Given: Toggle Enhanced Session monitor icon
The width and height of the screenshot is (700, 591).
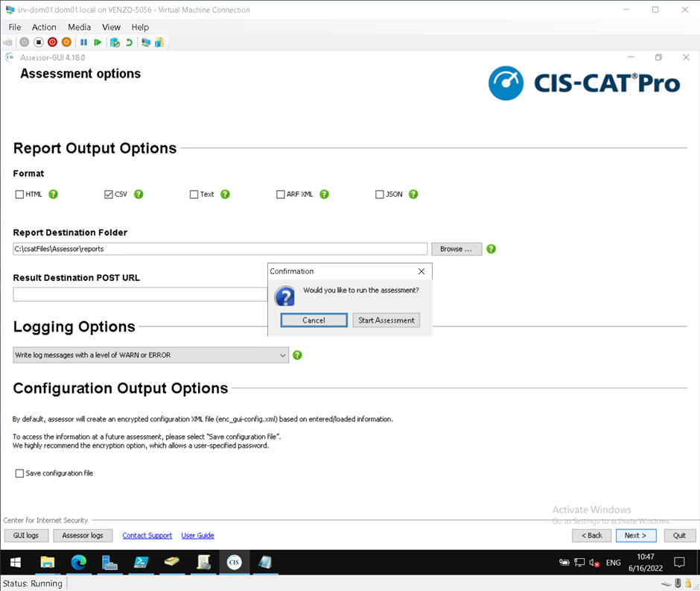Looking at the screenshot, I should 145,42.
